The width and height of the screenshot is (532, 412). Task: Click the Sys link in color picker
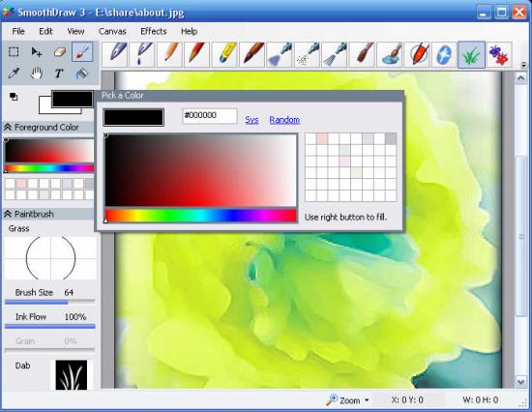click(x=251, y=120)
